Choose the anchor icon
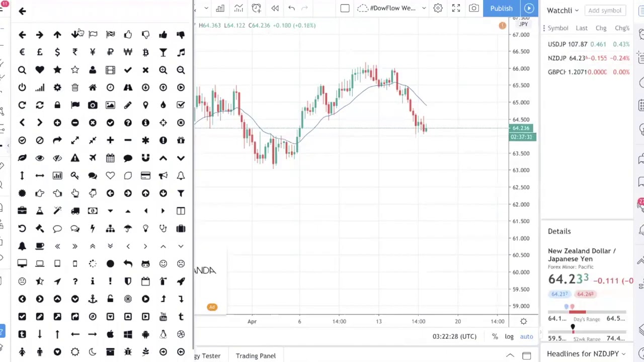The image size is (644, 362). tap(93, 299)
